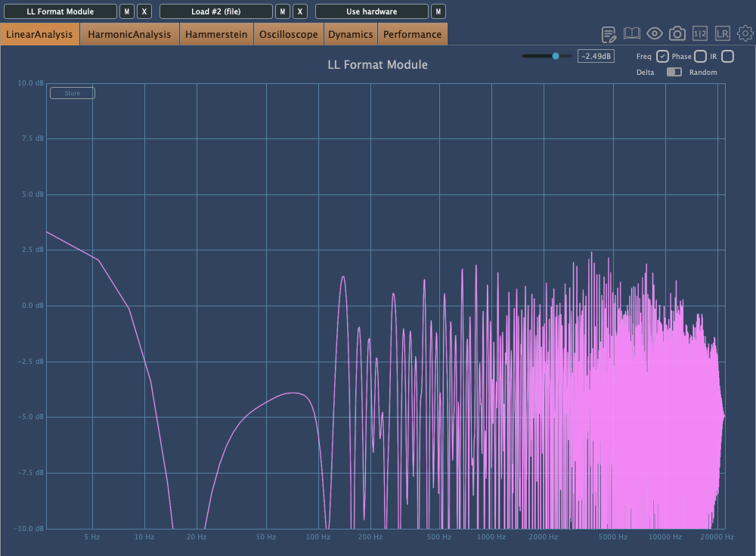Open settings with the gear icon

pos(745,34)
